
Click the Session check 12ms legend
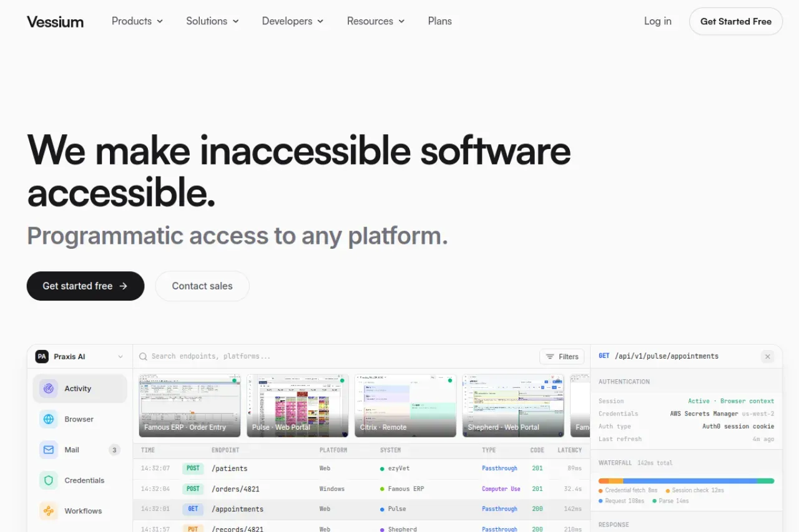click(x=695, y=491)
